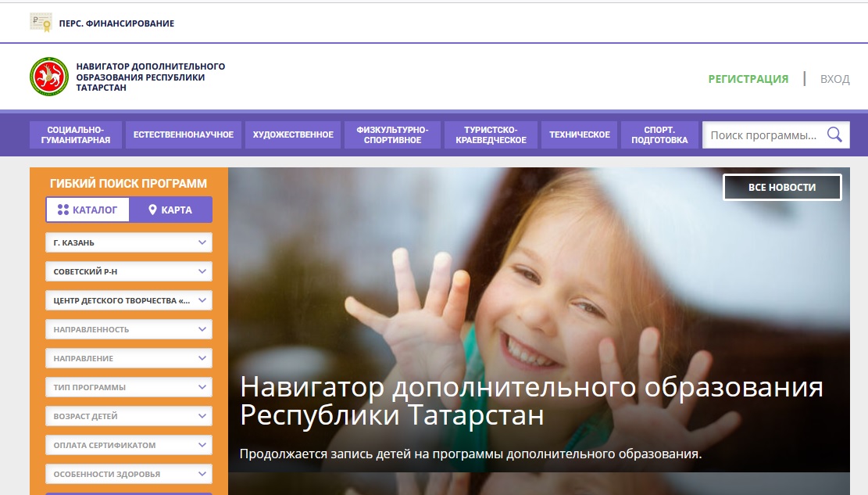Open the Художественное category

293,135
